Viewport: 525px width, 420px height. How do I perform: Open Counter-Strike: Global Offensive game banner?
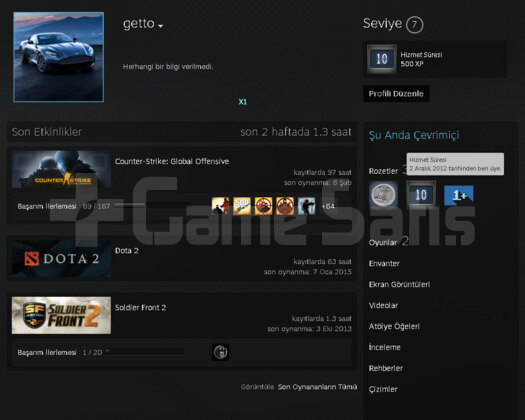(61, 169)
